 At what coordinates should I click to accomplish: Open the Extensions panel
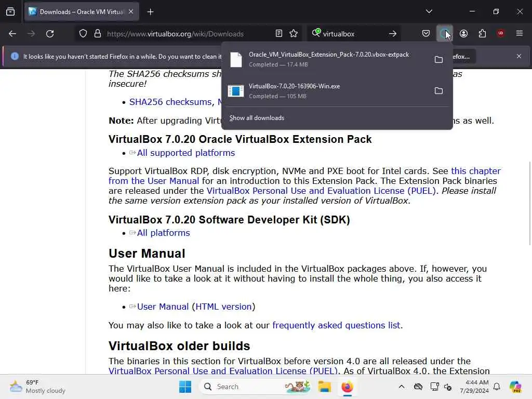click(482, 34)
